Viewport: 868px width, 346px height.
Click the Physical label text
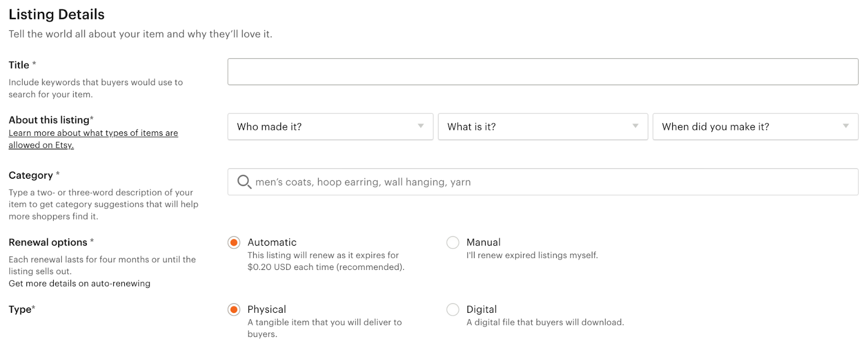(x=266, y=309)
